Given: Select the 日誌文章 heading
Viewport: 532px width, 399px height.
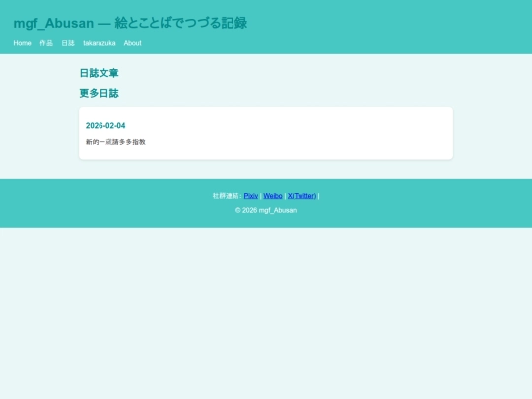Looking at the screenshot, I should 100,73.
